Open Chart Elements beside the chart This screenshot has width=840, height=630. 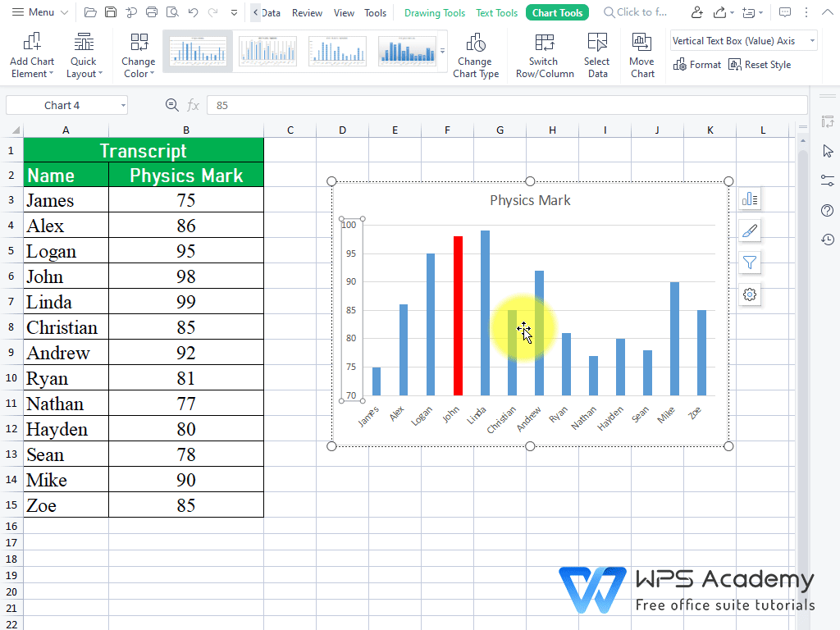(x=749, y=199)
